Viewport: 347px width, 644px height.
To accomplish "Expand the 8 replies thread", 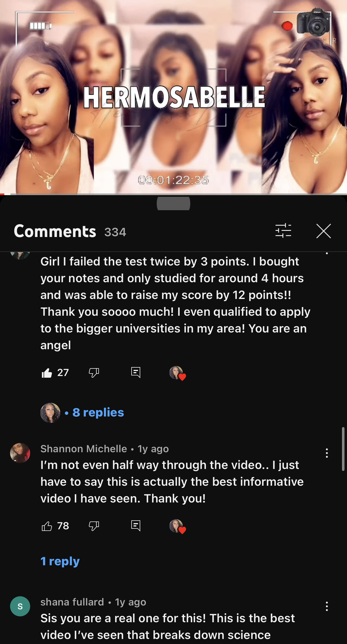I will pos(98,412).
